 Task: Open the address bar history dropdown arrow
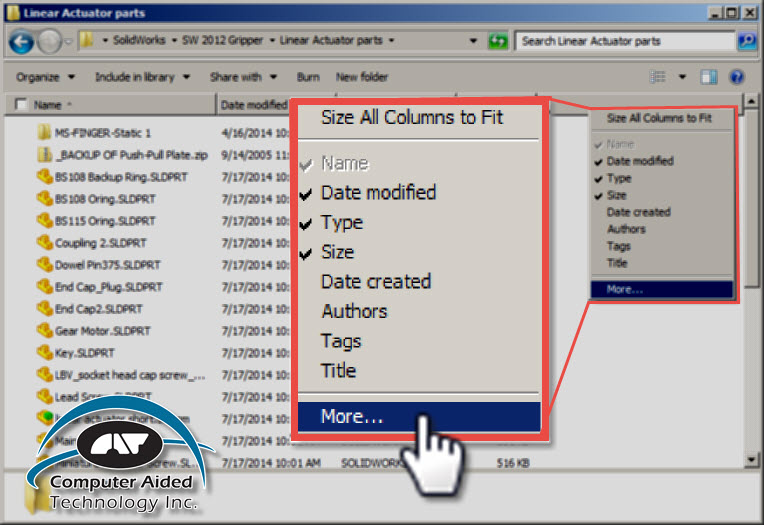473,41
